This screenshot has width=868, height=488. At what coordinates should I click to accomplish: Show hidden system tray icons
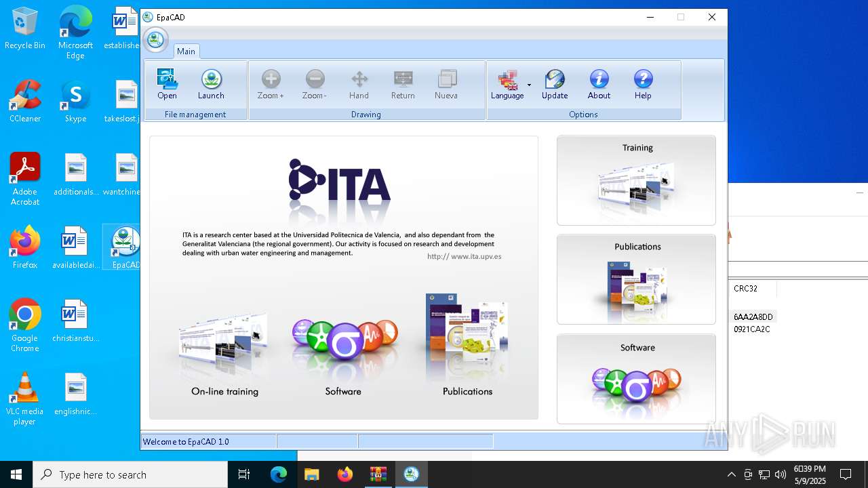731,474
